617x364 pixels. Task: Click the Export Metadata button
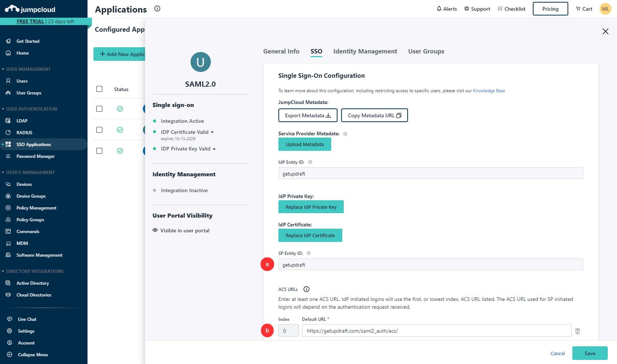[x=308, y=115]
